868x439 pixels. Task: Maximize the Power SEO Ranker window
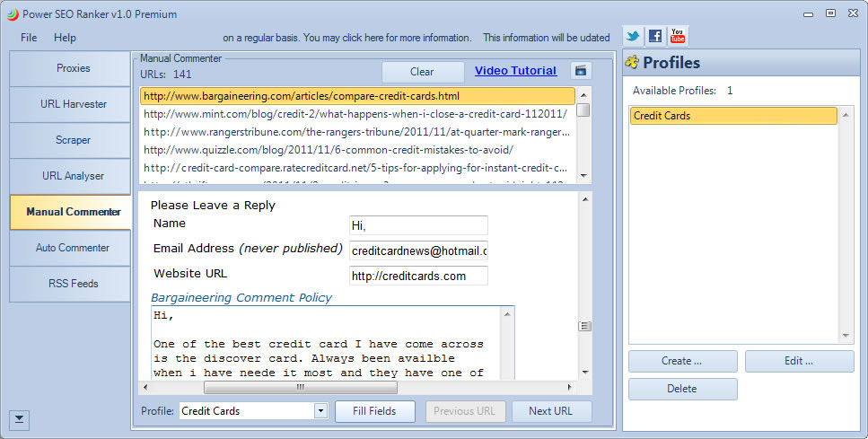point(830,13)
